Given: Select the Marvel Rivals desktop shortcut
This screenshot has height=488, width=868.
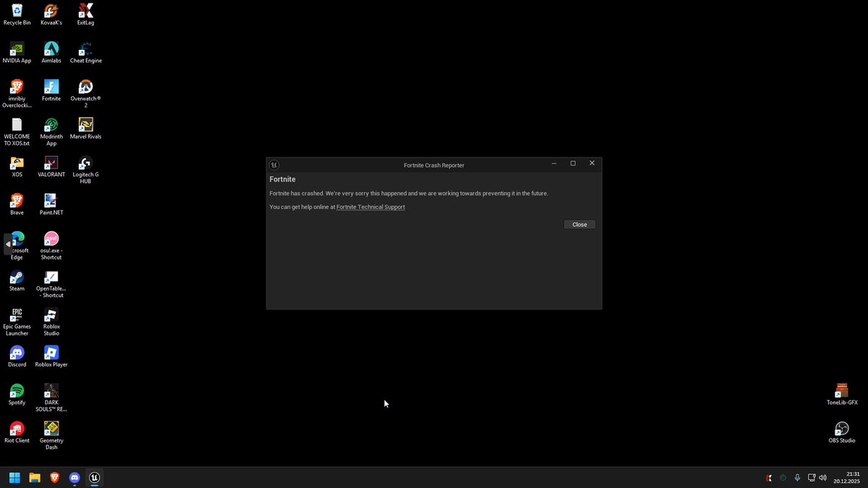Looking at the screenshot, I should tap(85, 129).
